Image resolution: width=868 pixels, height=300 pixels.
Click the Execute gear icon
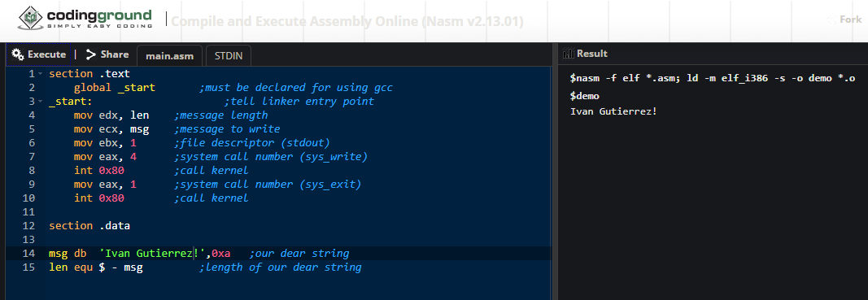(18, 54)
